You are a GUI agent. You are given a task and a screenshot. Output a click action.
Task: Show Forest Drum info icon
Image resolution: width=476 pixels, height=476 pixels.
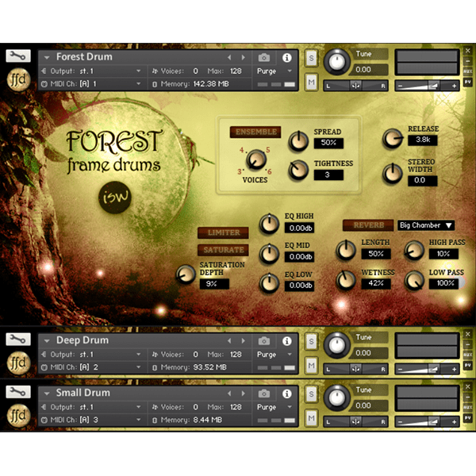[287, 57]
